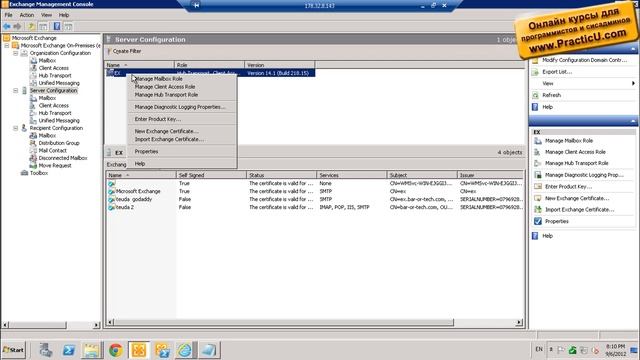Select Manage Mailbox Role in context menu
The height and width of the screenshot is (360, 640).
click(158, 79)
